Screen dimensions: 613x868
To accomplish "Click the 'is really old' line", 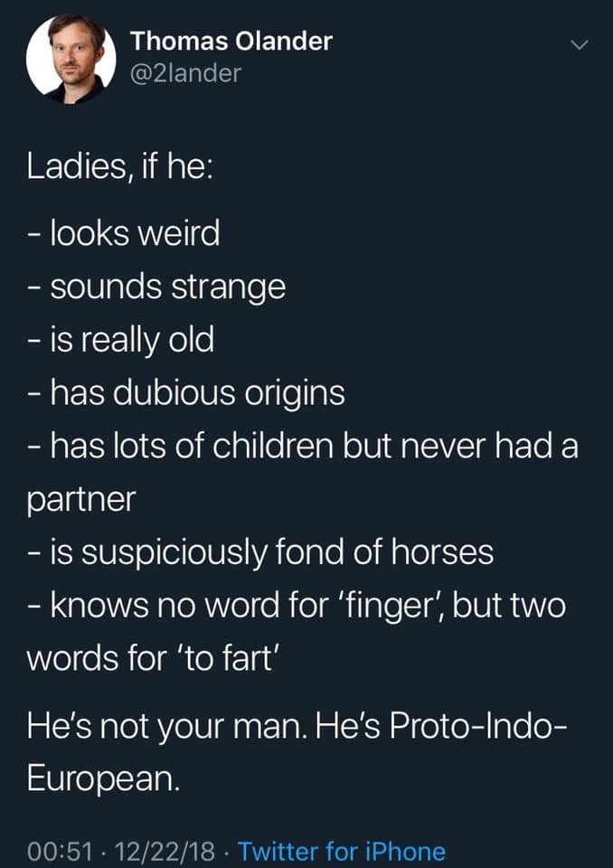I will tap(121, 339).
